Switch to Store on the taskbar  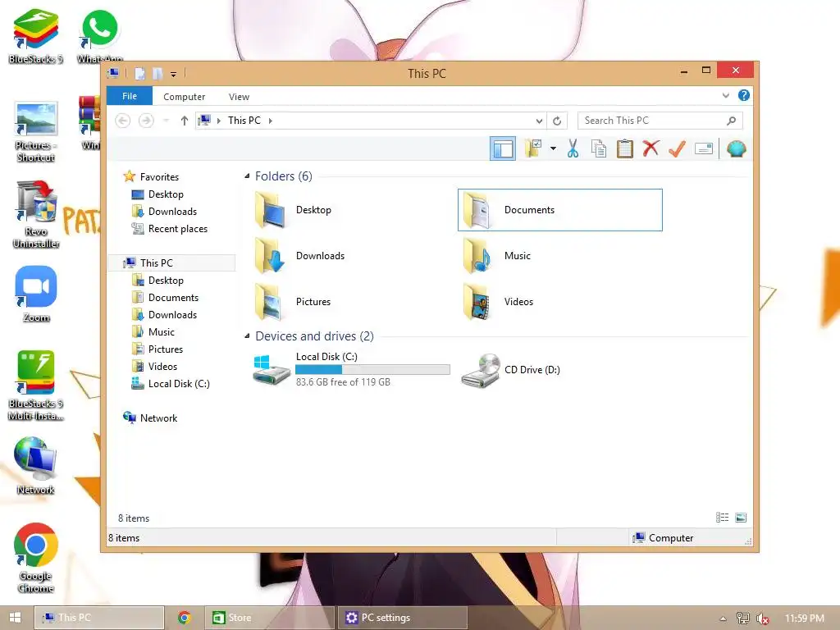(269, 618)
